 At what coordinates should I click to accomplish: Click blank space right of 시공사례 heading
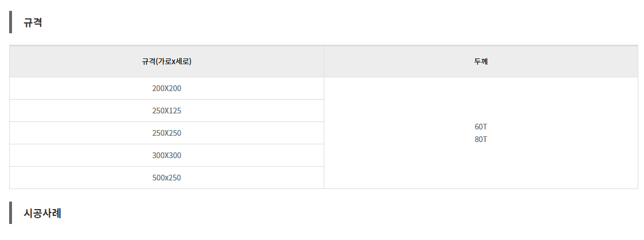click(286, 213)
